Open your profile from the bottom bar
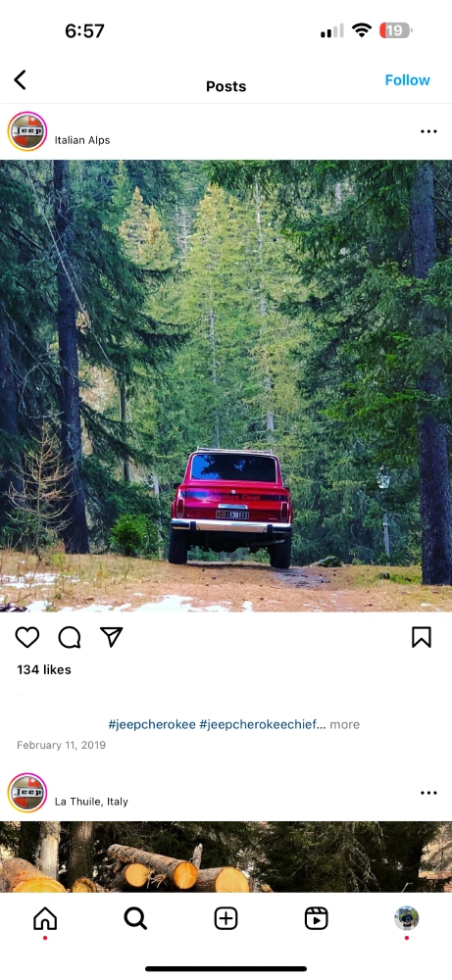The width and height of the screenshot is (452, 980). click(x=406, y=919)
